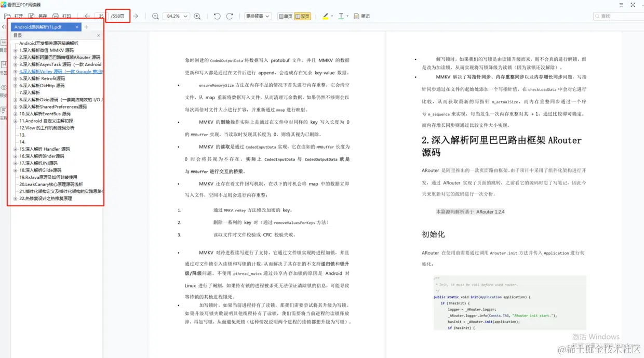Zoom out with the minus magnifier
The height and width of the screenshot is (358, 644).
[155, 16]
